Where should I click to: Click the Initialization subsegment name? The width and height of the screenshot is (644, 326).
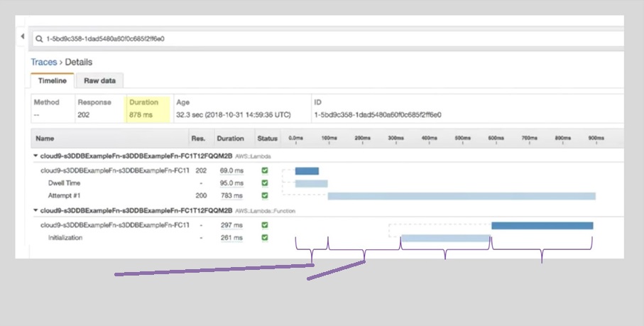pos(65,237)
